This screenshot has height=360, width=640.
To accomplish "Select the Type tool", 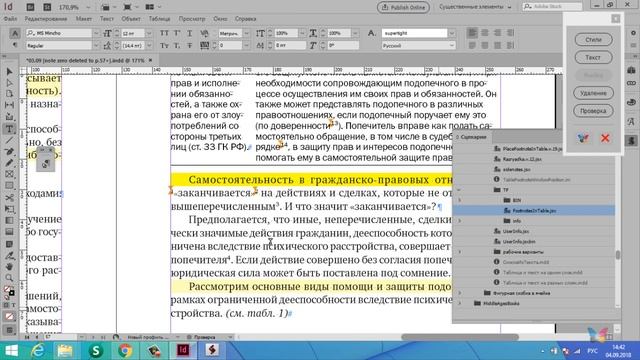I will [x=9, y=129].
